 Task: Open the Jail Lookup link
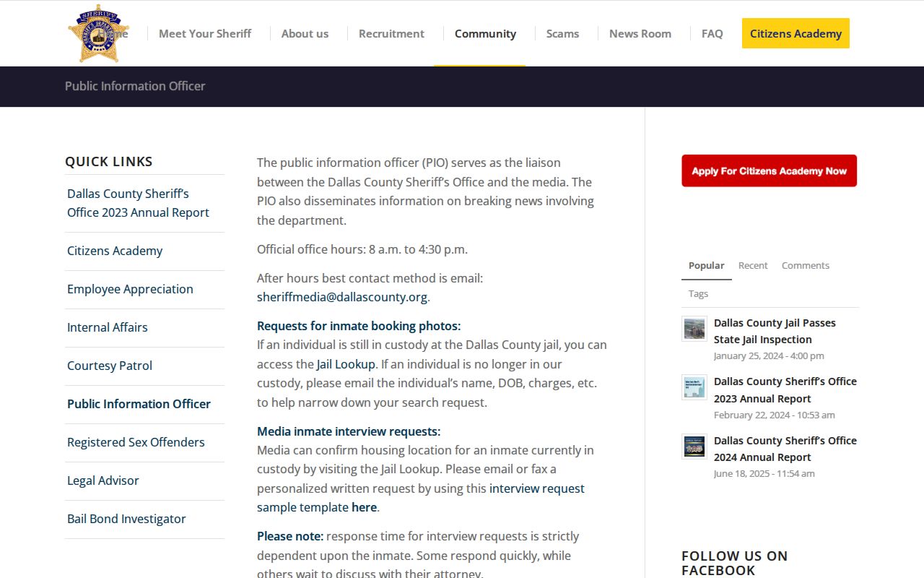click(346, 364)
